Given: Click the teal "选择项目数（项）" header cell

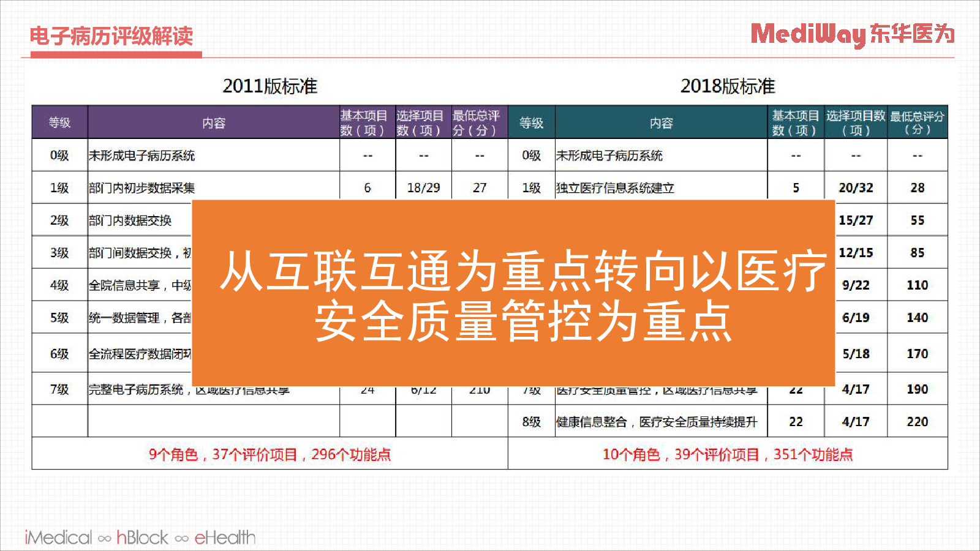Looking at the screenshot, I should click(856, 122).
